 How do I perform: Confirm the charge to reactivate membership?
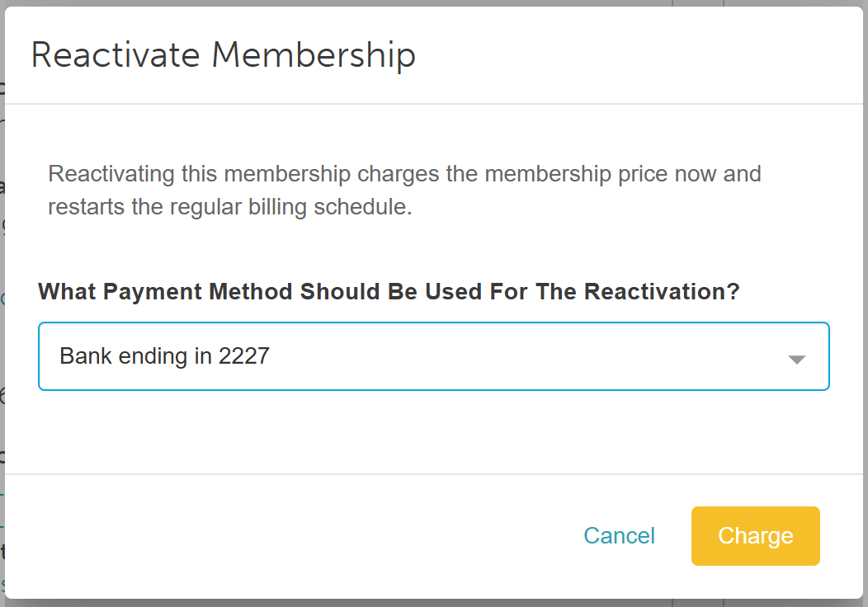click(755, 535)
